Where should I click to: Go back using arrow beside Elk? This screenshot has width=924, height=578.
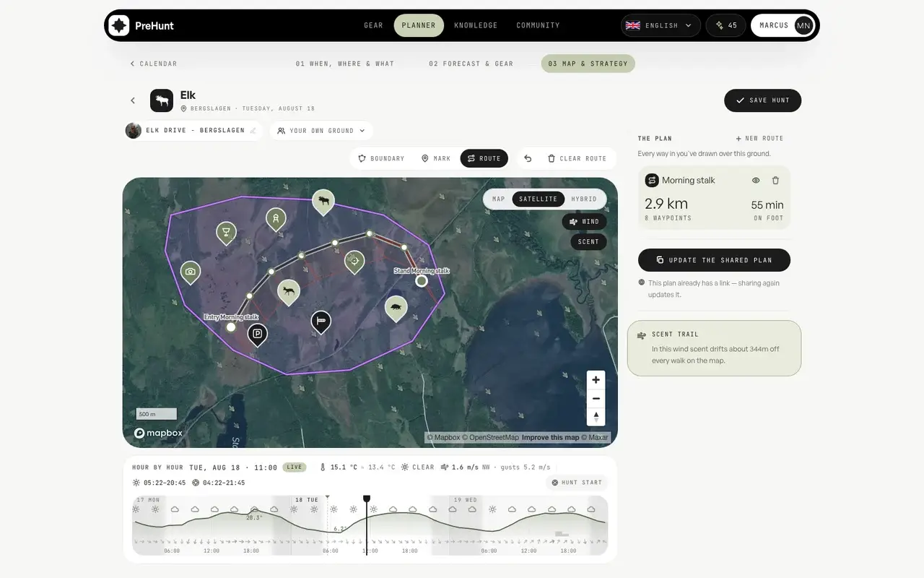pos(133,100)
